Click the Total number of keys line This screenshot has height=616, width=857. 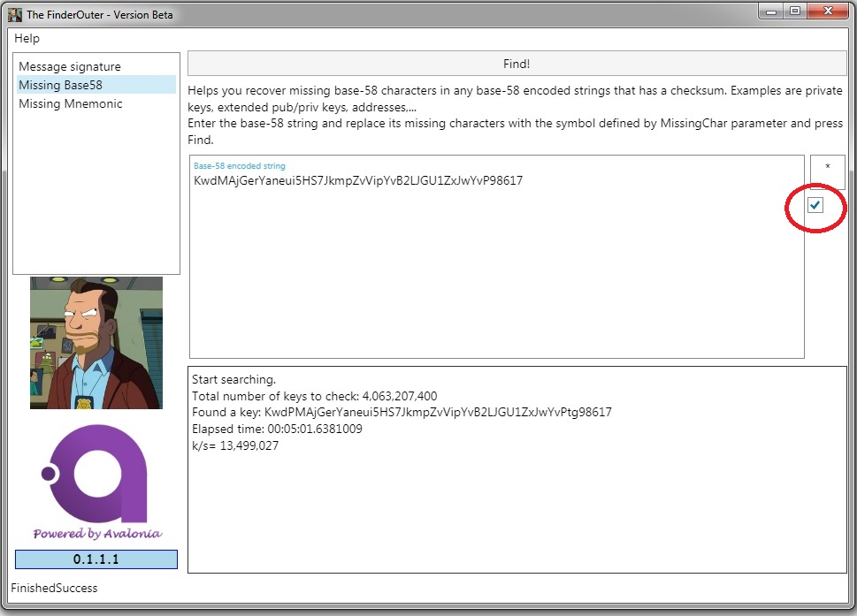click(x=314, y=396)
